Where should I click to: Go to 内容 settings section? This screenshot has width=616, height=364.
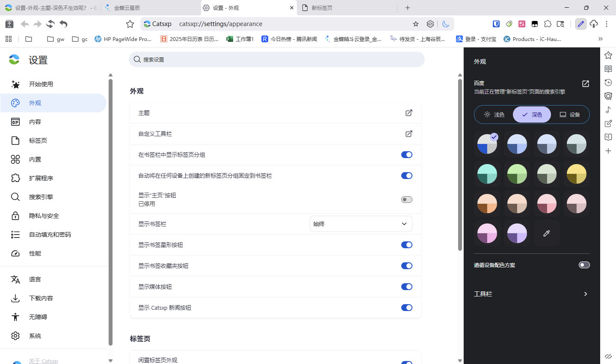click(53, 122)
